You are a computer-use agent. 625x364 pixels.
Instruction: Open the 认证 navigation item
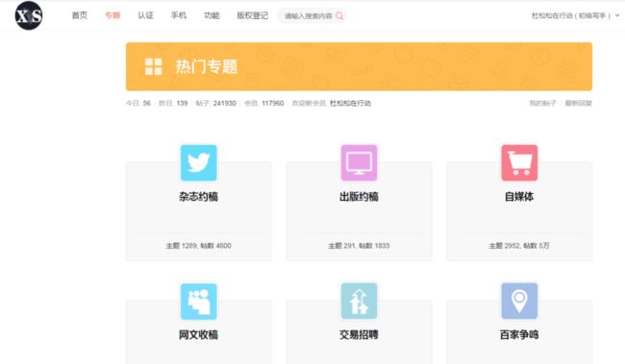tap(145, 15)
